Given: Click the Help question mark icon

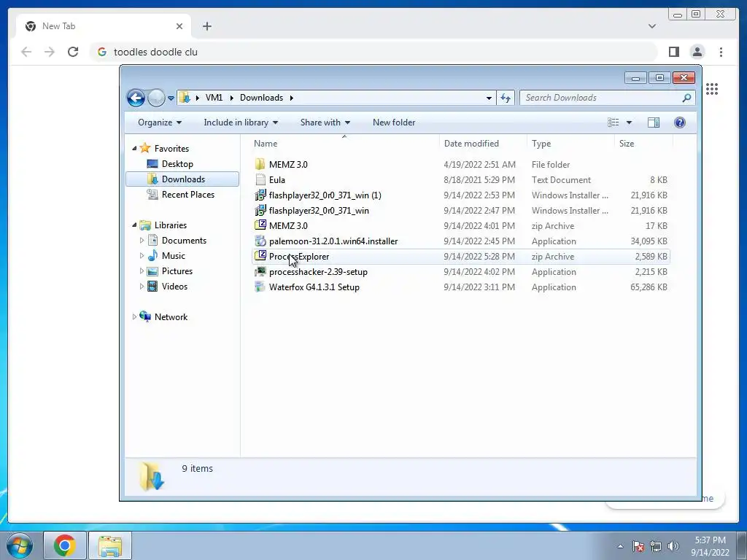Looking at the screenshot, I should pyautogui.click(x=680, y=122).
